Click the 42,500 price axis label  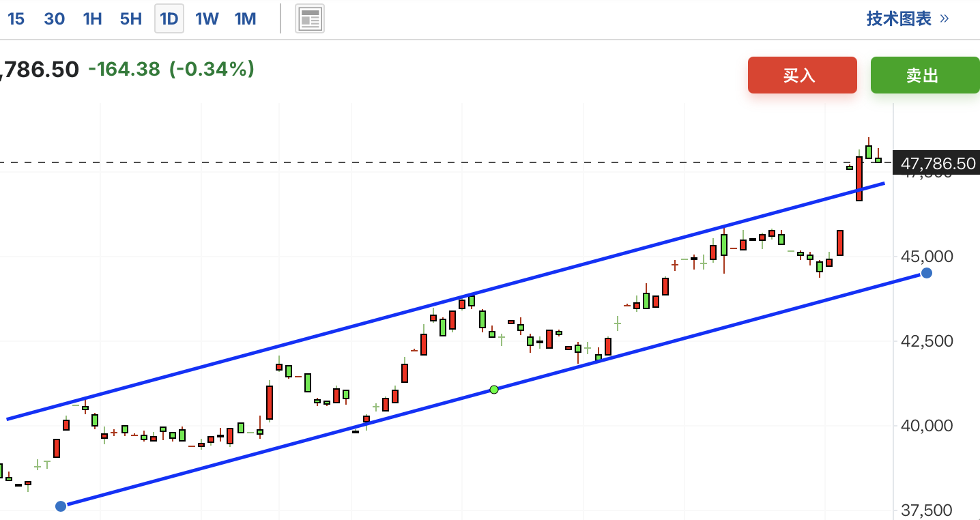[927, 341]
